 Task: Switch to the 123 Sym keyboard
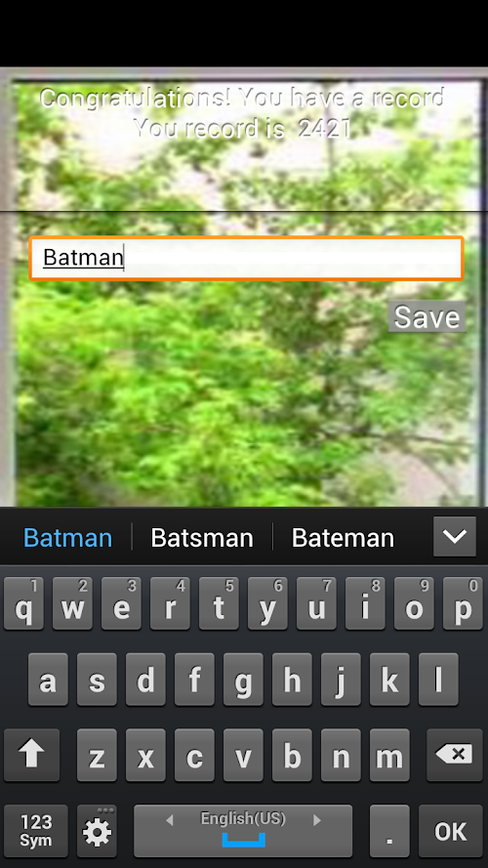[x=36, y=831]
